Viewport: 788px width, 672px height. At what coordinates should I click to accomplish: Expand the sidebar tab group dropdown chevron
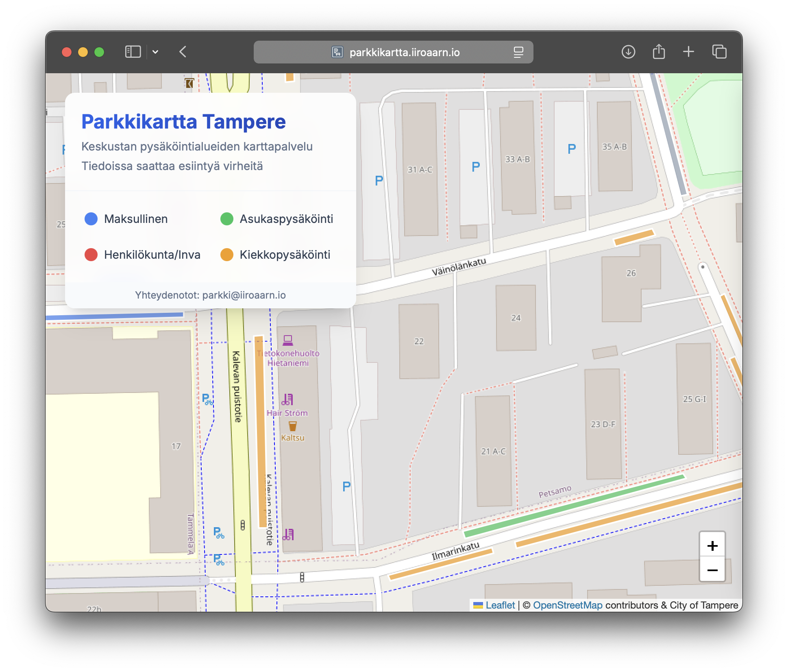pyautogui.click(x=155, y=52)
